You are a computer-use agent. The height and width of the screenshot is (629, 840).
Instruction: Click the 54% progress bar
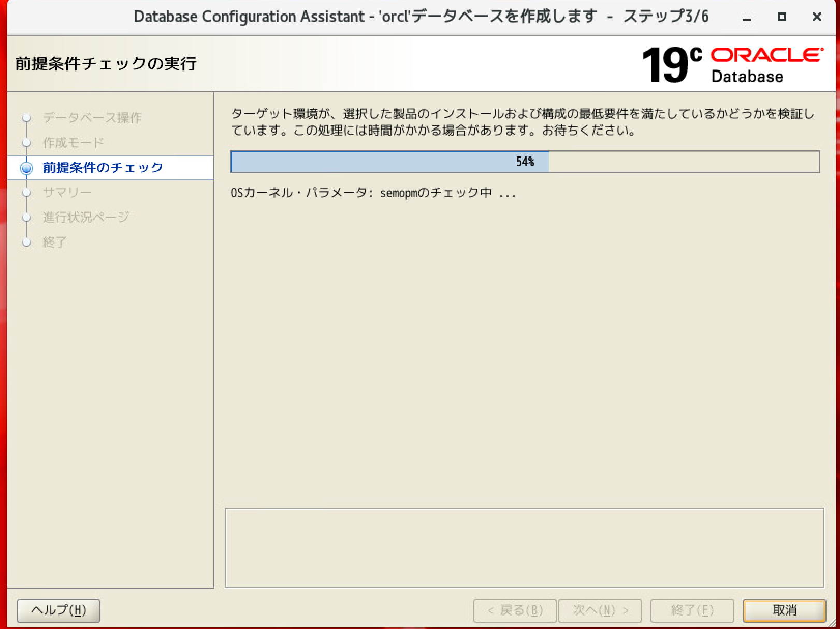(x=525, y=162)
